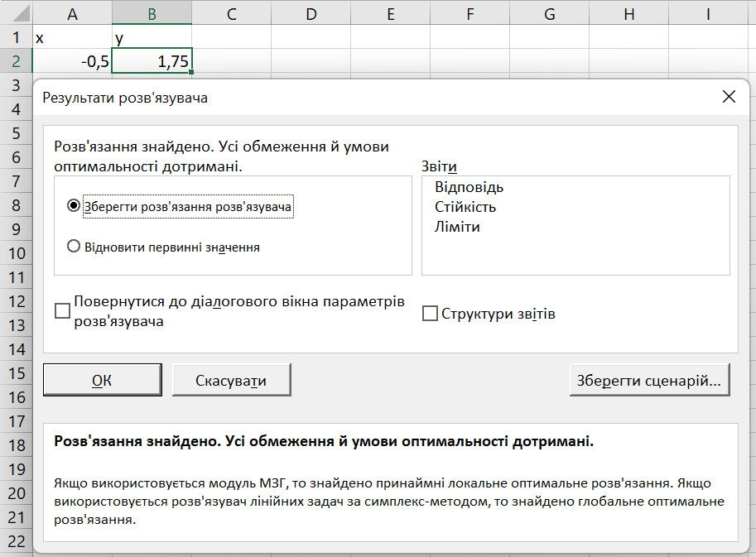Select 'Відновити первинні значення' radio button
Screen dimensions: 756x557
tap(74, 246)
